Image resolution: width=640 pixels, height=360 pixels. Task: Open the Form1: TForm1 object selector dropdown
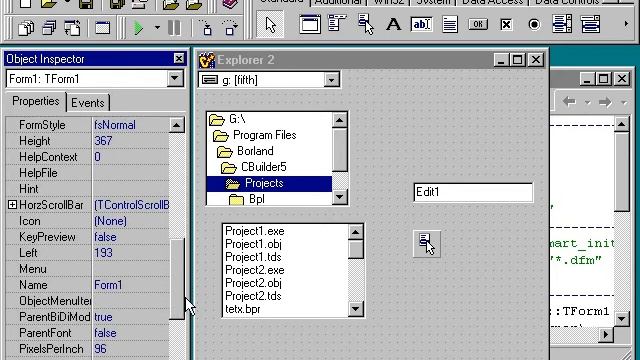[x=175, y=78]
